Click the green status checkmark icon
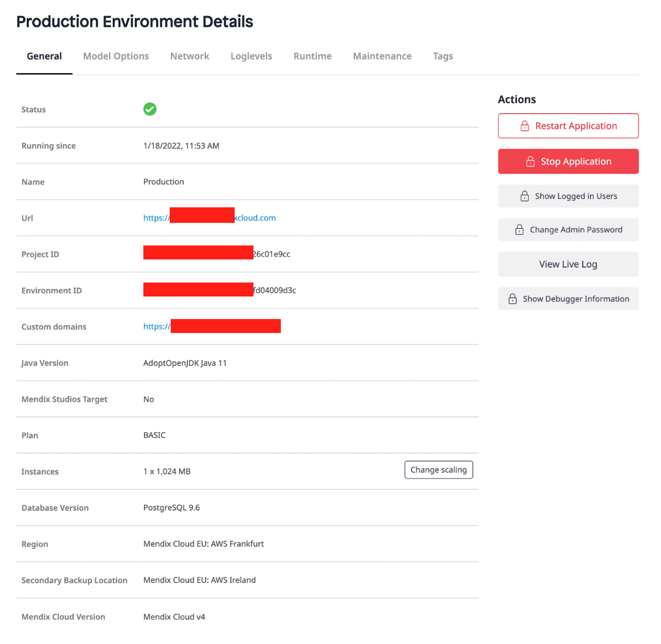 coord(150,109)
